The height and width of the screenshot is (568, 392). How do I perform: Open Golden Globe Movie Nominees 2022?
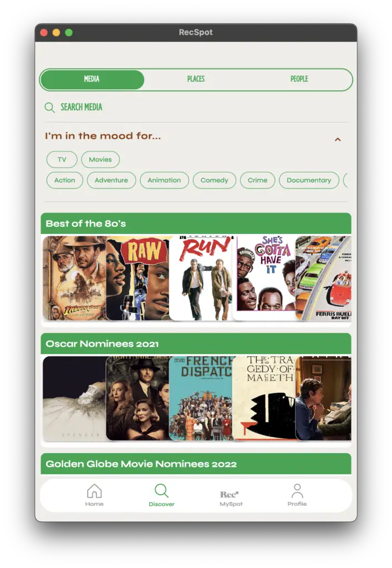point(196,464)
